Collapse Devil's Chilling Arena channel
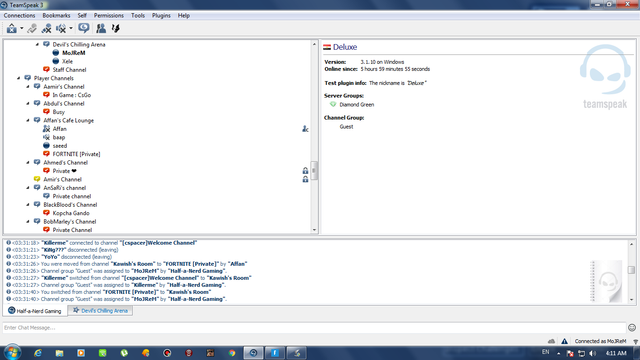640x360 pixels. pyautogui.click(x=37, y=44)
